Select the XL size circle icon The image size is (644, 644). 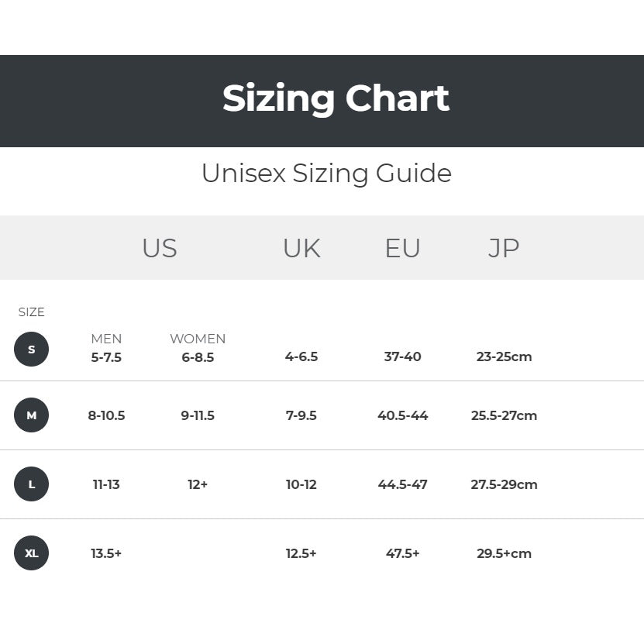pyautogui.click(x=31, y=553)
